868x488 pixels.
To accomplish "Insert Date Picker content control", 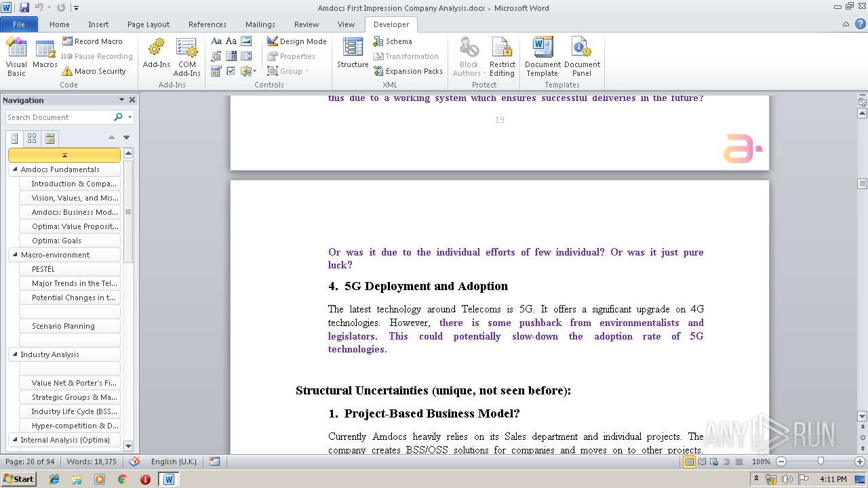I will click(216, 71).
